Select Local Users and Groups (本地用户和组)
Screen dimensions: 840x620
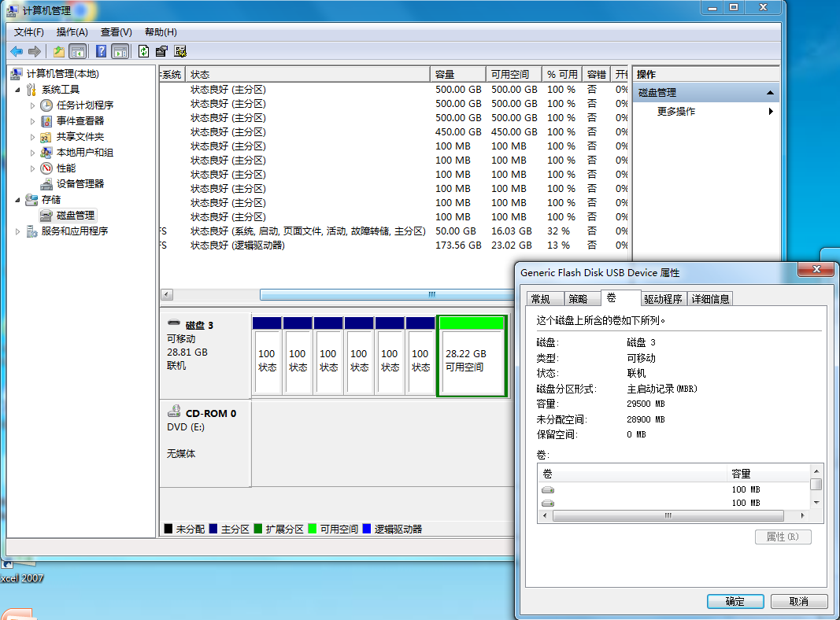tap(85, 153)
